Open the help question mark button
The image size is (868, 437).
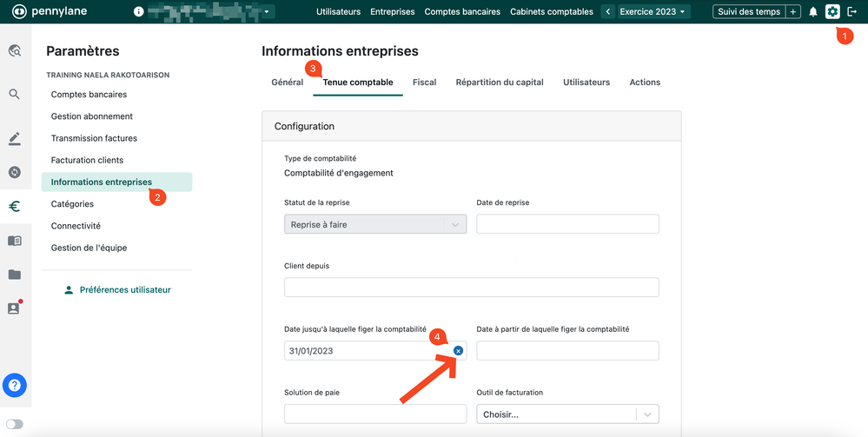[15, 384]
